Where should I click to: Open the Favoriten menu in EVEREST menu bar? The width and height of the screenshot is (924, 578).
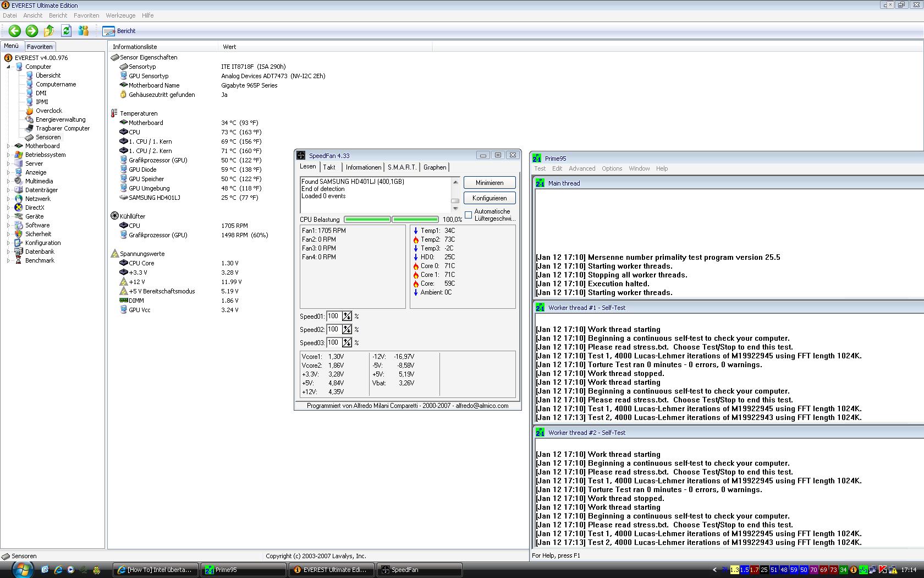pos(86,15)
